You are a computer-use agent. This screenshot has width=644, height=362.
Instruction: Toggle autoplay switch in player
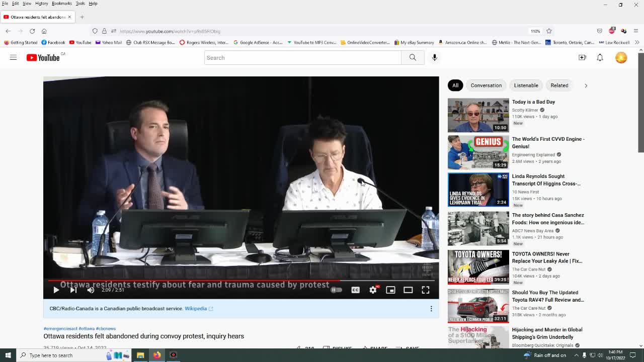click(336, 290)
